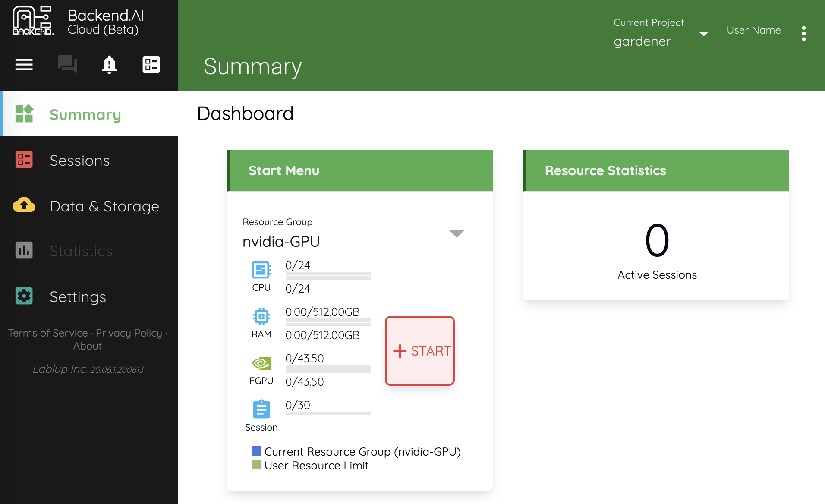Viewport: 825px width, 504px height.
Task: Click the Resource Group label
Action: click(x=277, y=222)
